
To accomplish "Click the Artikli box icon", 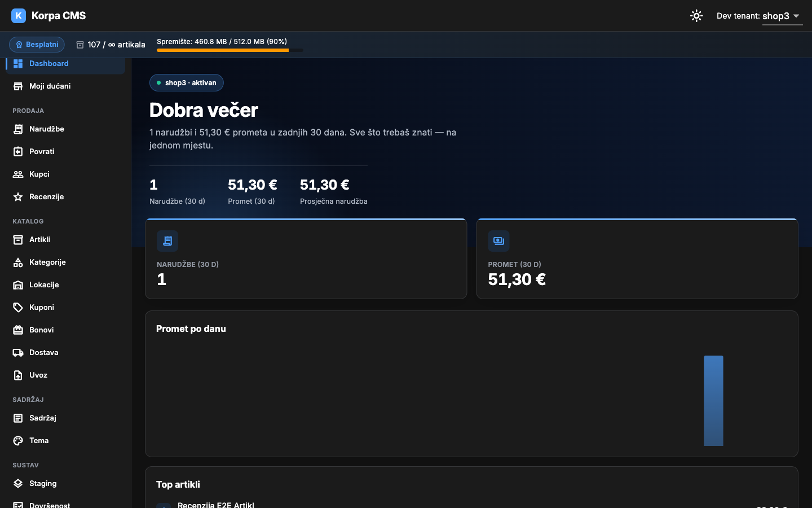I will click(x=18, y=240).
